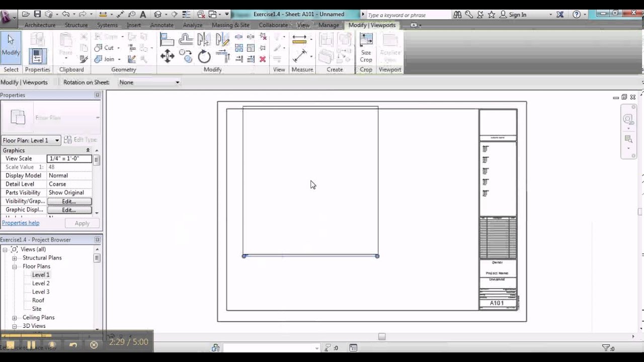The image size is (644, 362).
Task: Click the horizontal scrollbar thumb under canvas
Action: pyautogui.click(x=382, y=336)
